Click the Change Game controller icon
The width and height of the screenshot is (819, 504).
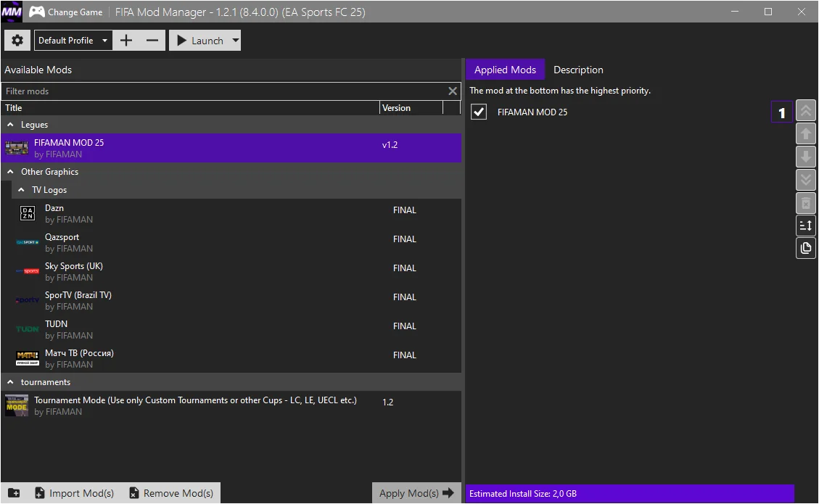tap(36, 12)
